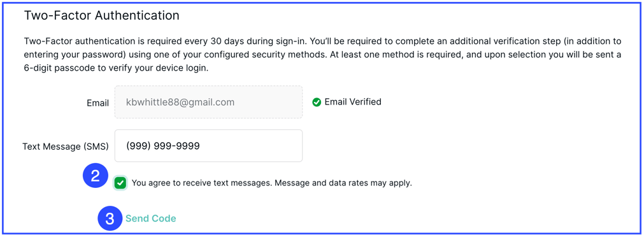The image size is (644, 237).
Task: Click 'Message and data rates may apply' text
Action: pyautogui.click(x=343, y=183)
